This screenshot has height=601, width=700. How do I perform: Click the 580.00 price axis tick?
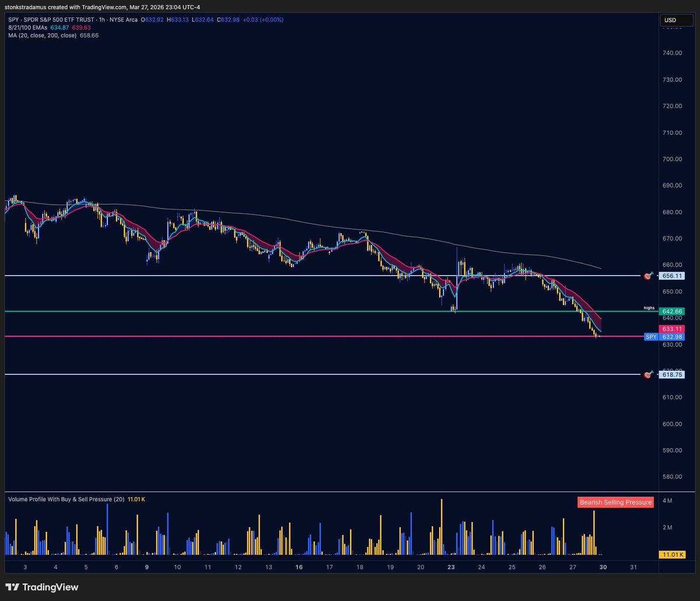(x=672, y=477)
